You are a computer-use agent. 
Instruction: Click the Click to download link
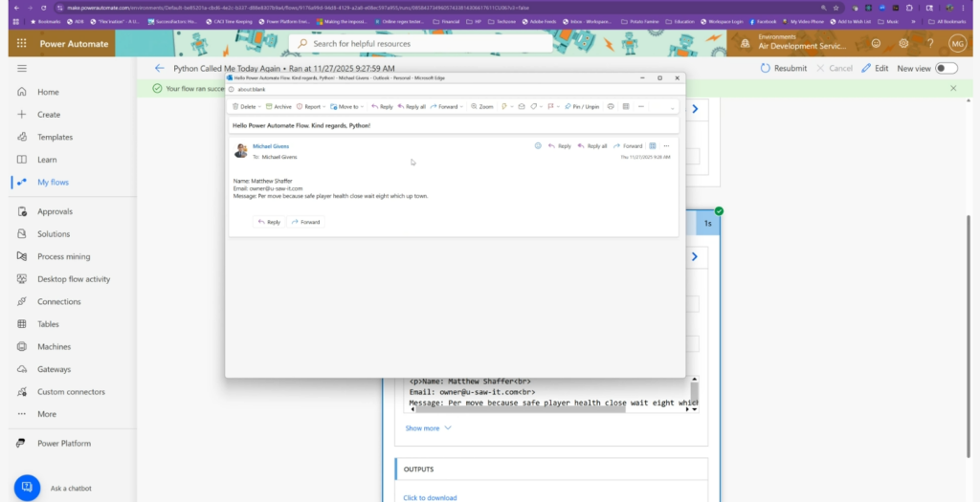point(430,497)
